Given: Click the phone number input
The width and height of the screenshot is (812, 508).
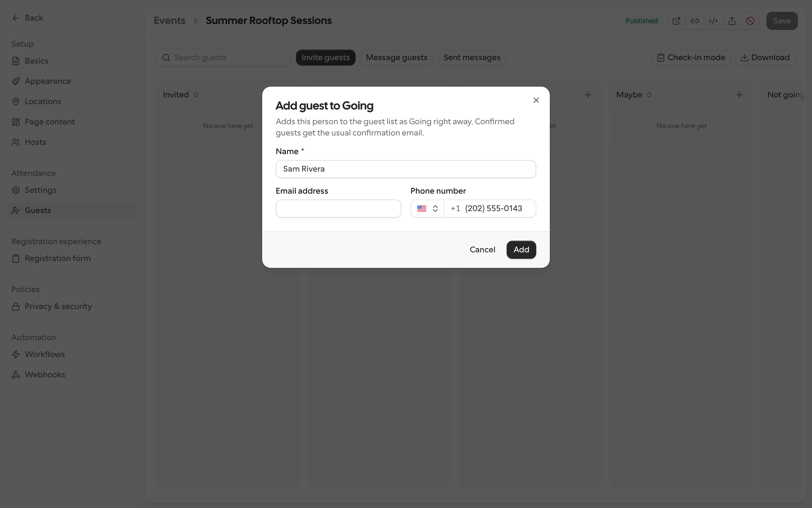Looking at the screenshot, I should point(490,209).
